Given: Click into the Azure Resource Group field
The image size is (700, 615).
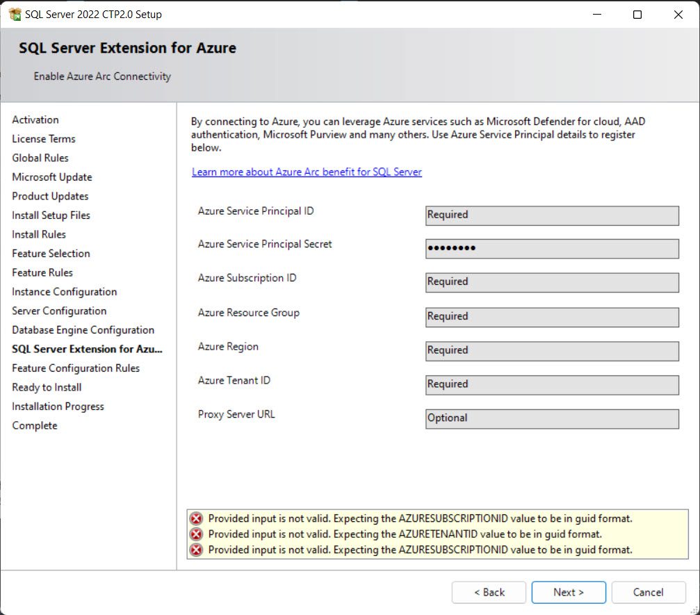Looking at the screenshot, I should pyautogui.click(x=552, y=317).
